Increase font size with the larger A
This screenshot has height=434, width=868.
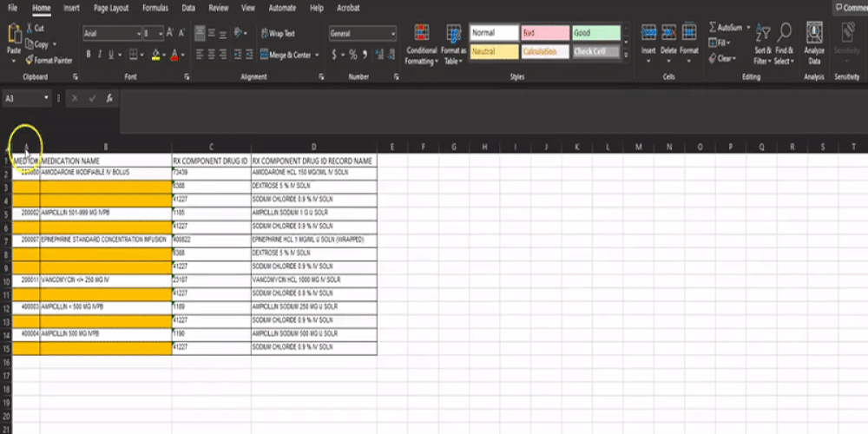pos(170,33)
